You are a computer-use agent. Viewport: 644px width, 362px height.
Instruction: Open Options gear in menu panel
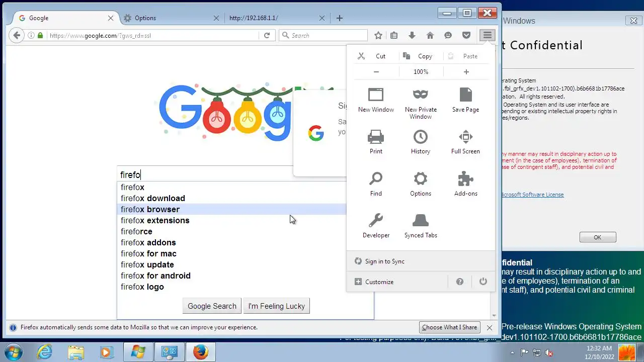coord(421,184)
